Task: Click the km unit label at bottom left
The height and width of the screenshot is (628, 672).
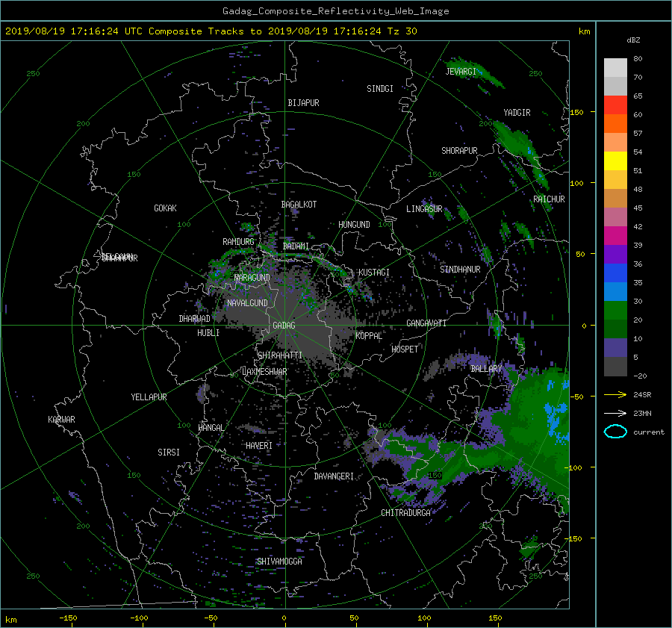Action: (10, 620)
